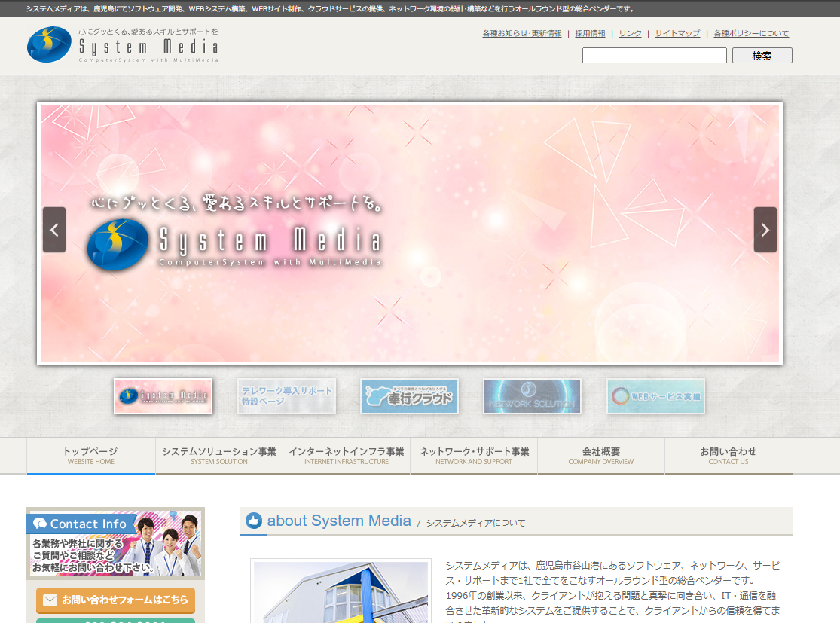Click the 検索 search button
The width and height of the screenshot is (840, 623).
[762, 56]
